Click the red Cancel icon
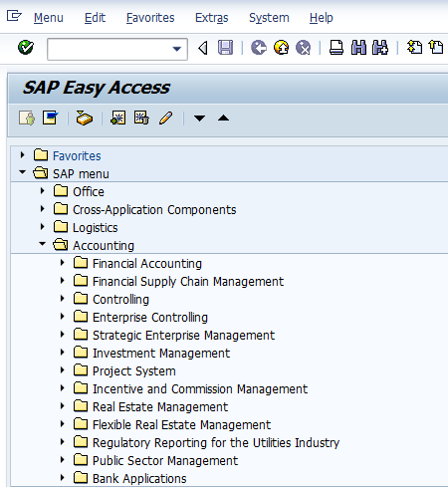The height and width of the screenshot is (487, 448). [304, 48]
